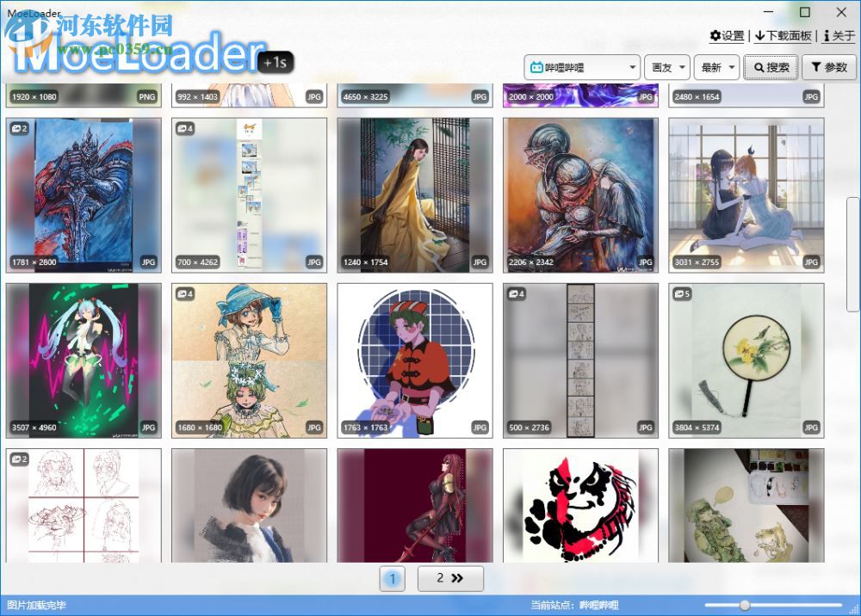Click the 2-image badge on red sketches thumbnail
The image size is (861, 616).
19,459
